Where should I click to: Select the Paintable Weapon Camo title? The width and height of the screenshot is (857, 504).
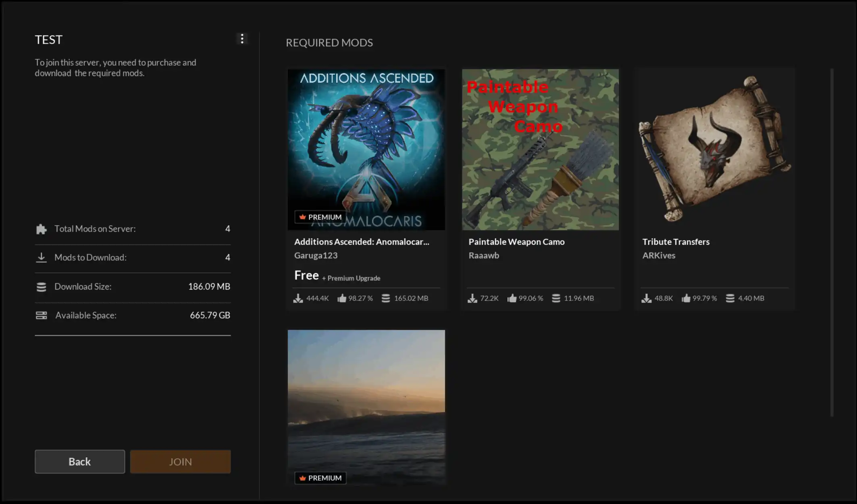[x=516, y=242]
